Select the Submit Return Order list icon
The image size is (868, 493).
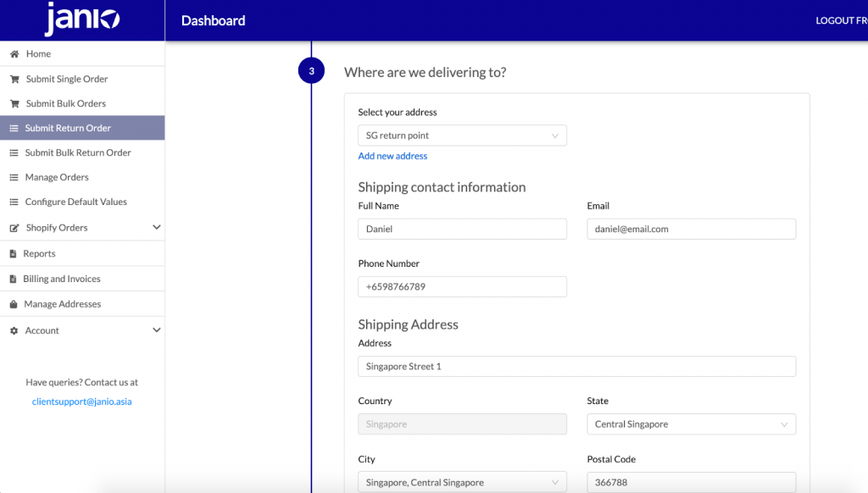14,127
